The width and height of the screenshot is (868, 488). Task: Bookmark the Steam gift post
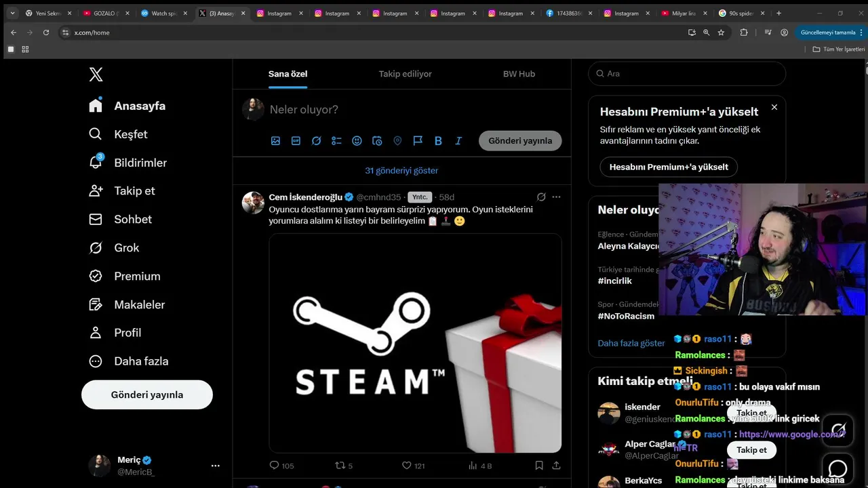[539, 466]
